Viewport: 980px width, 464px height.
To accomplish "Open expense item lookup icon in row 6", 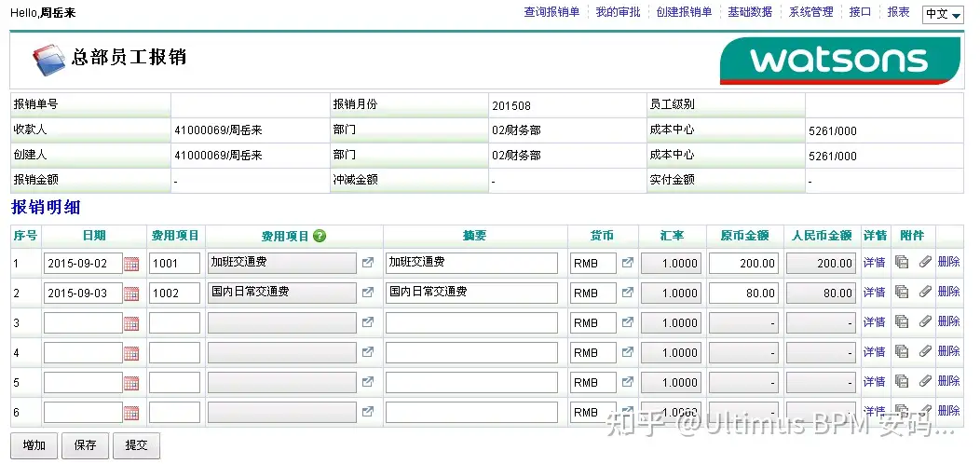I will (368, 411).
